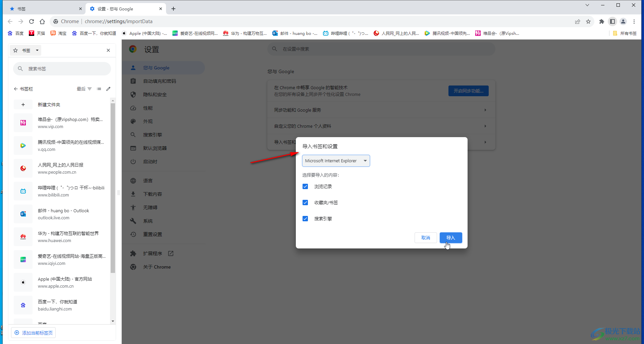Click the 取消 button
The width and height of the screenshot is (644, 344).
coord(426,238)
